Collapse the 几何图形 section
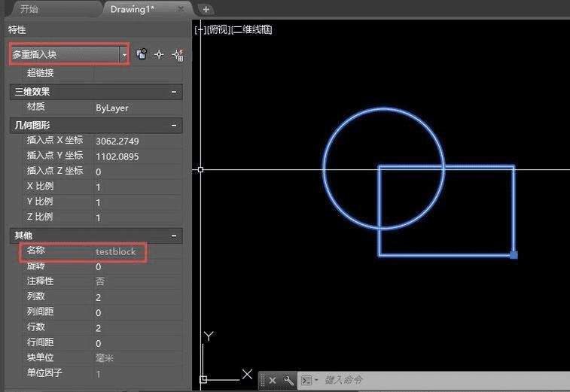 (174, 126)
